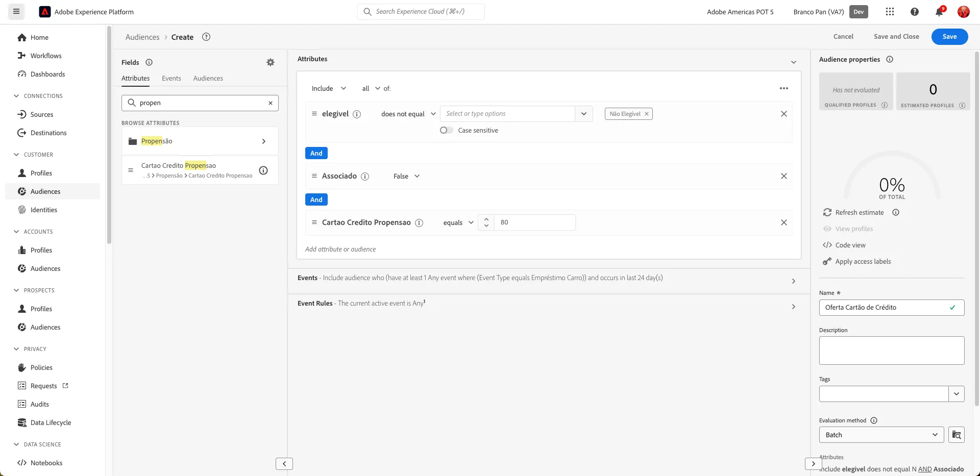Clear the propen search text
The height and width of the screenshot is (476, 980).
pos(271,103)
